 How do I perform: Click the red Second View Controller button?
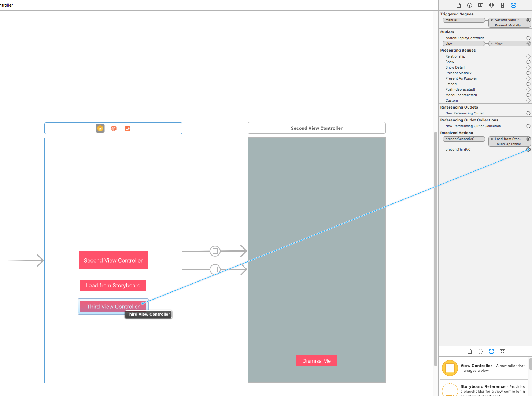113,260
